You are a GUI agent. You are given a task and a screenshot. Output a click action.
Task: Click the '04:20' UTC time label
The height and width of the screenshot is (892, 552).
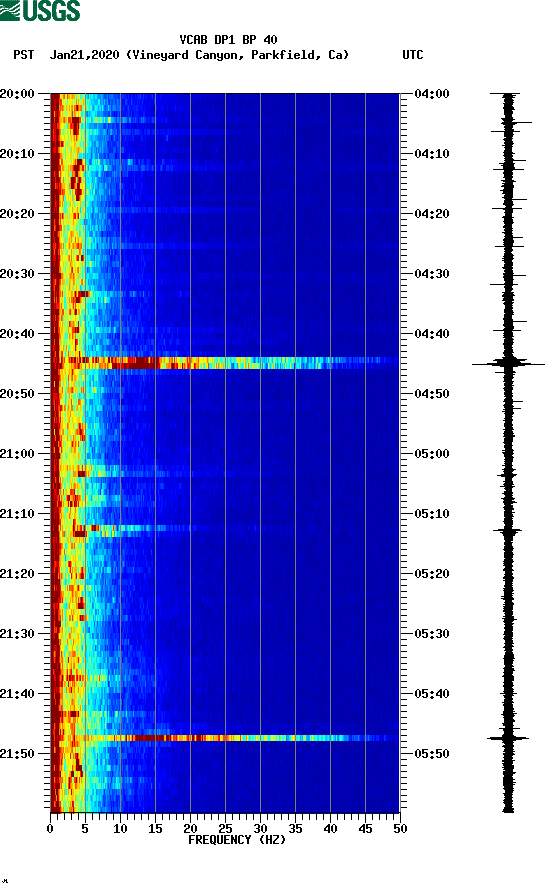tap(432, 214)
